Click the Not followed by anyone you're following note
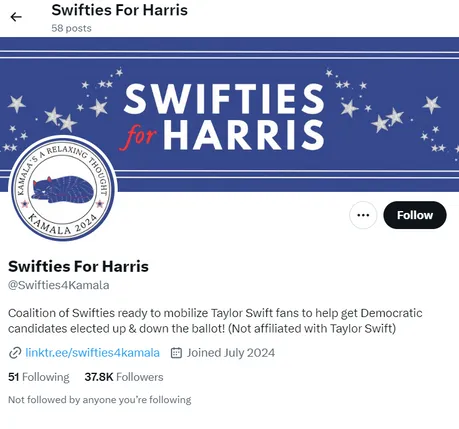The image size is (459, 429). (100, 400)
